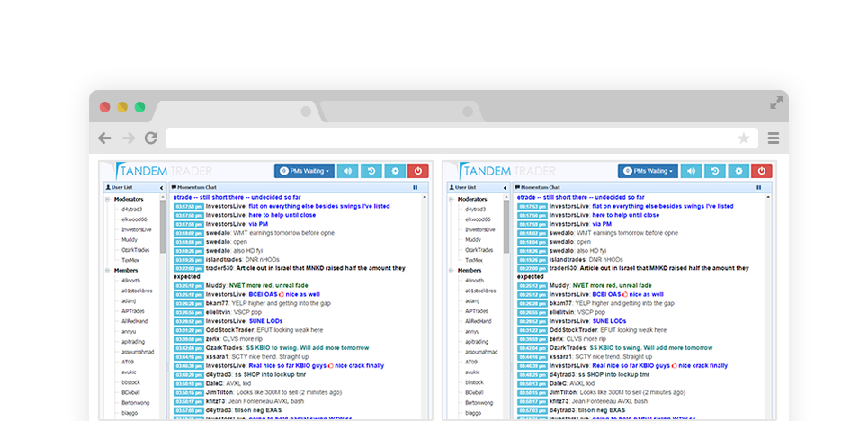Open settings gear in right Tandem Trader

739,171
